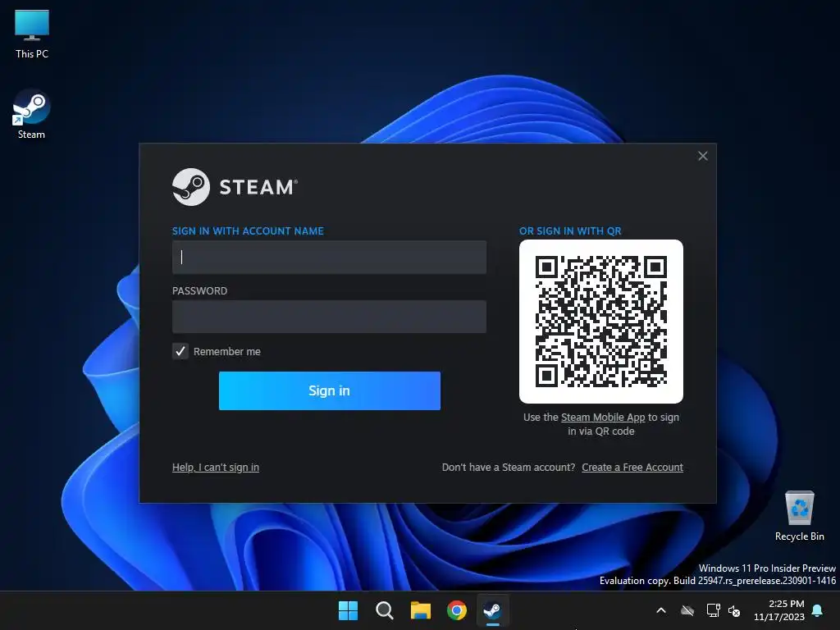The height and width of the screenshot is (630, 840).
Task: Click the muted volume tray icon
Action: [734, 610]
